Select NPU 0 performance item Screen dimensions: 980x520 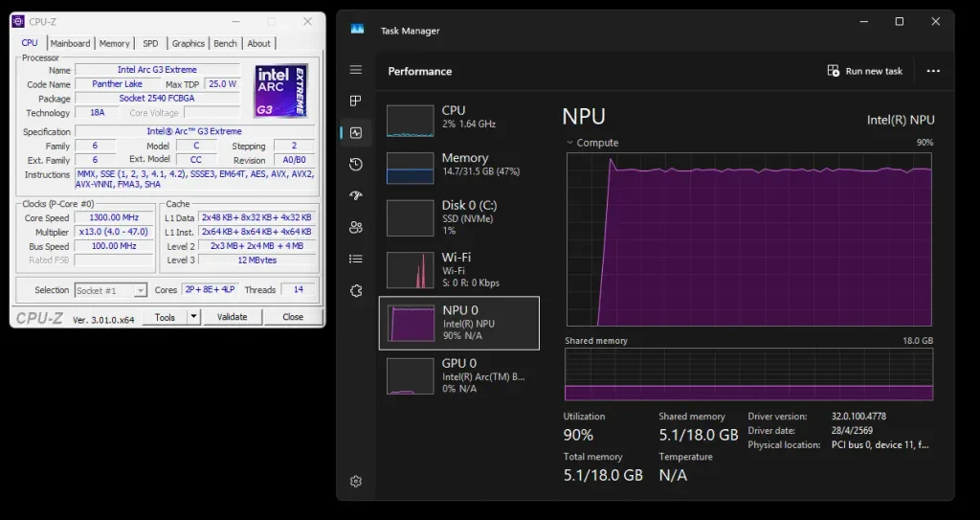[x=458, y=323]
